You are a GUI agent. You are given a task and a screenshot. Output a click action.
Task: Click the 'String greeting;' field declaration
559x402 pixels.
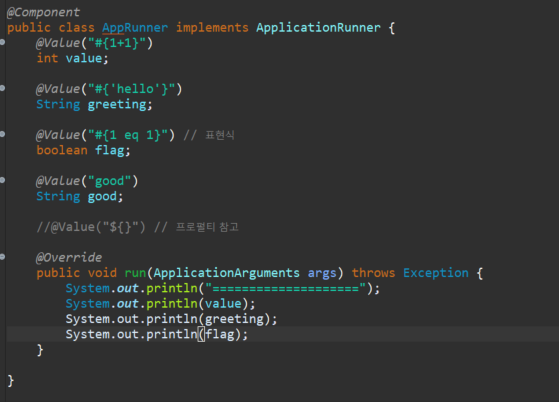coord(94,104)
